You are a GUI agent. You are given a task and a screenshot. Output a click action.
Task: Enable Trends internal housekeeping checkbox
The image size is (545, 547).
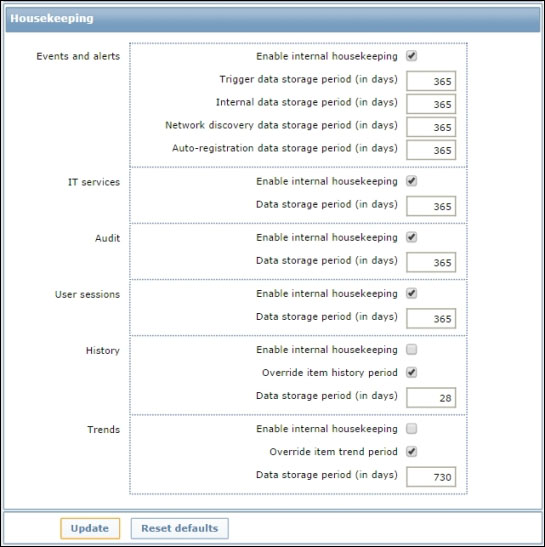click(x=411, y=428)
